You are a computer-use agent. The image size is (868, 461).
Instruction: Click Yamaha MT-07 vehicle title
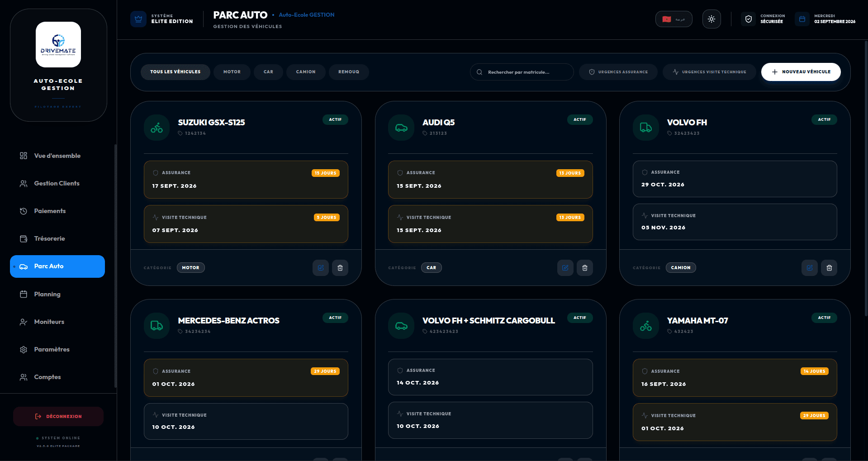[x=697, y=321]
